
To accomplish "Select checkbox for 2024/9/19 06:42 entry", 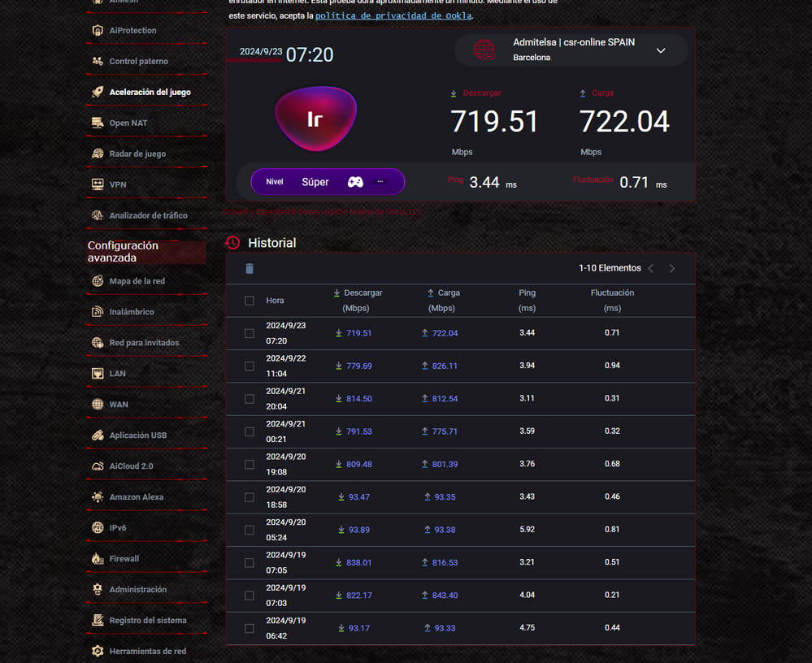I will [x=250, y=628].
